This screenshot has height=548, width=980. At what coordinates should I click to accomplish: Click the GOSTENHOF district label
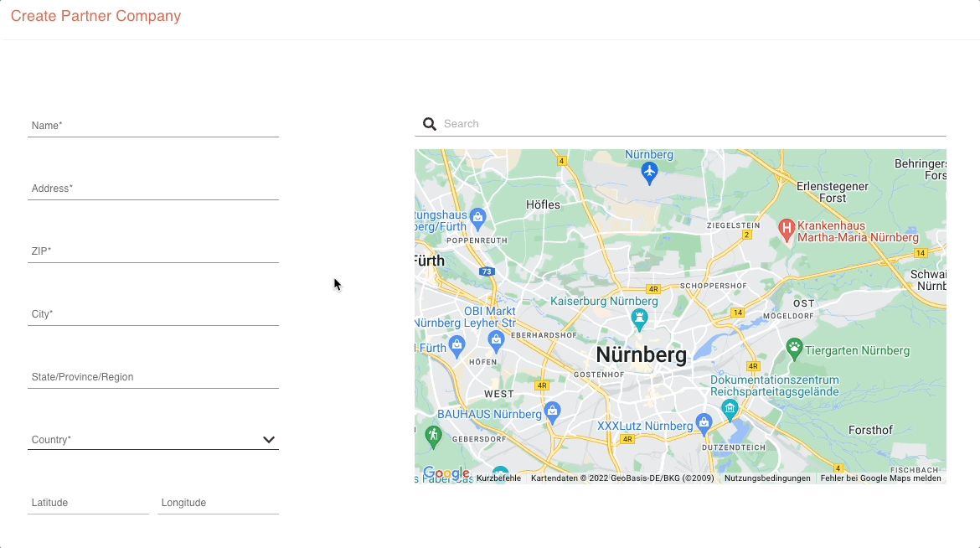tap(599, 375)
